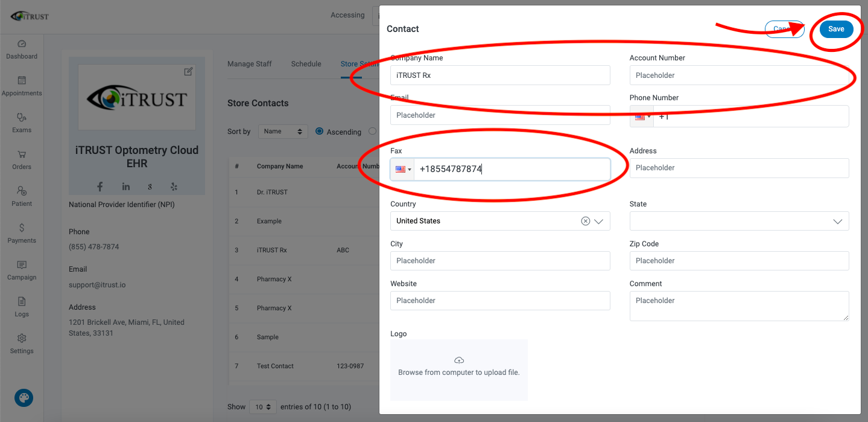Expand the State dropdown
Image resolution: width=868 pixels, height=422 pixels.
[838, 221]
